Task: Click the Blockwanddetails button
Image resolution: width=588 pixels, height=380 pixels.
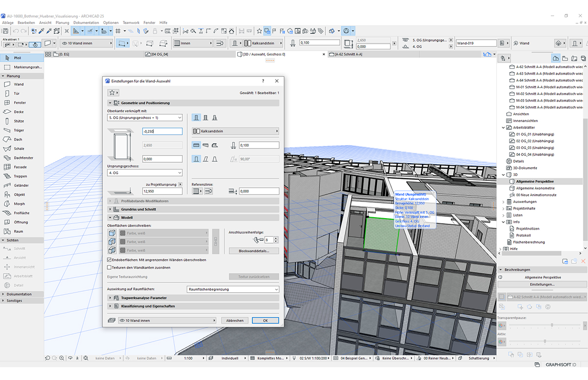Action: click(x=254, y=251)
